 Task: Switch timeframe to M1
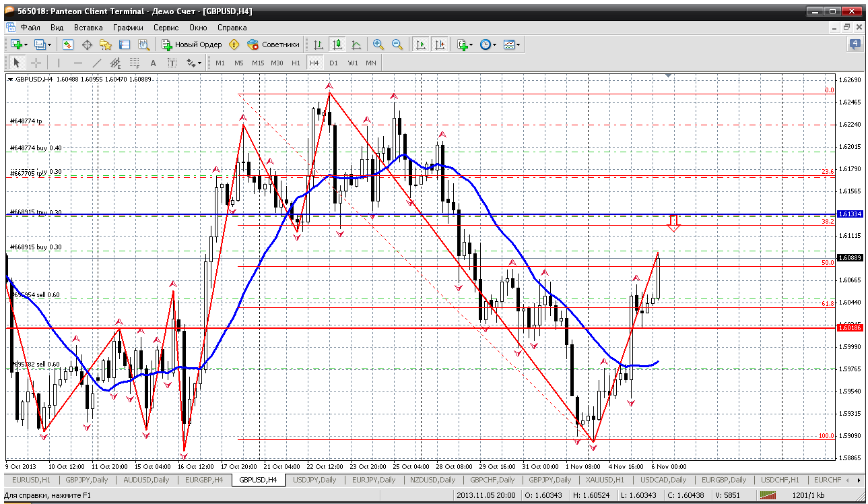[220, 63]
